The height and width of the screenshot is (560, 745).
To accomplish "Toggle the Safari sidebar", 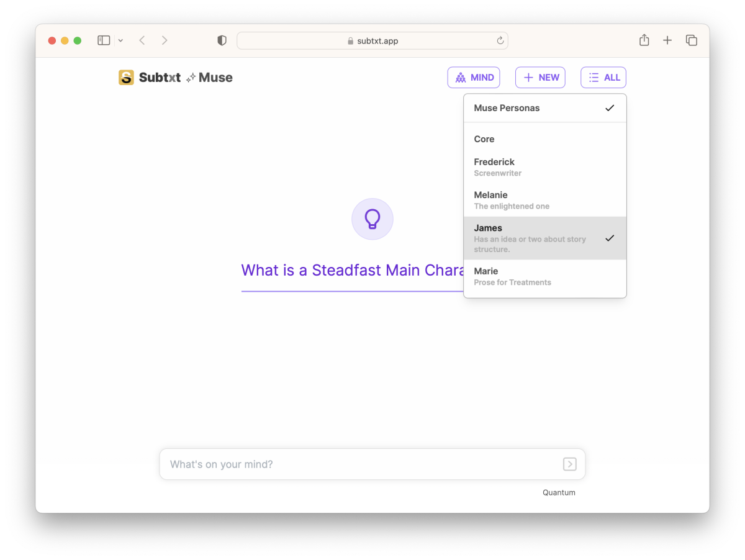I will [x=103, y=40].
